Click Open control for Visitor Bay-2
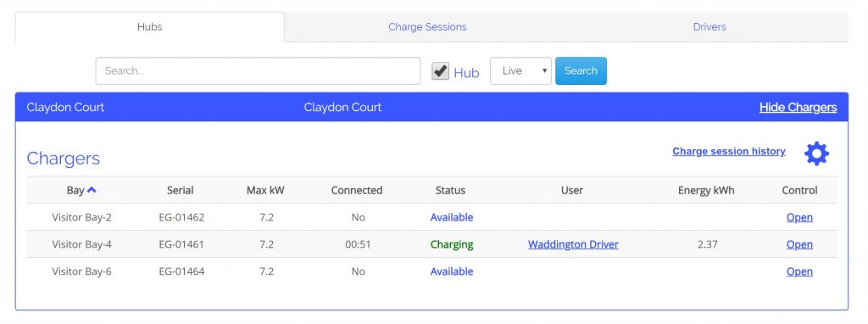 pyautogui.click(x=799, y=217)
